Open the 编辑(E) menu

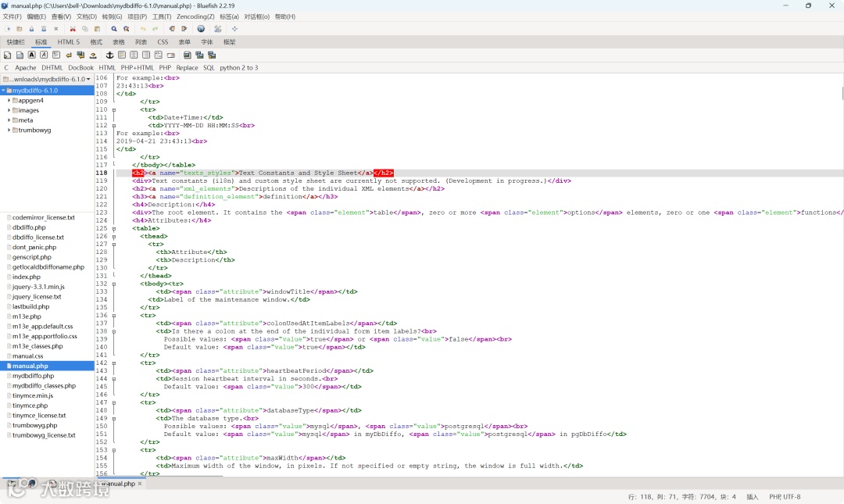(x=37, y=16)
